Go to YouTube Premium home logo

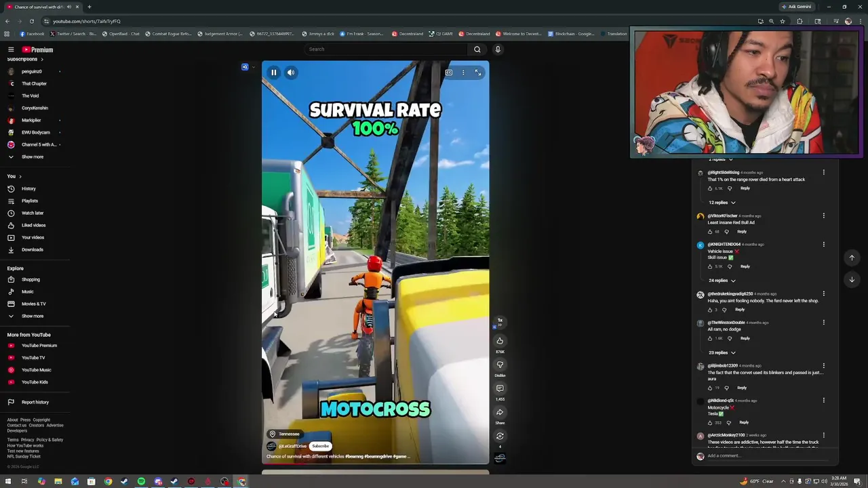click(37, 49)
